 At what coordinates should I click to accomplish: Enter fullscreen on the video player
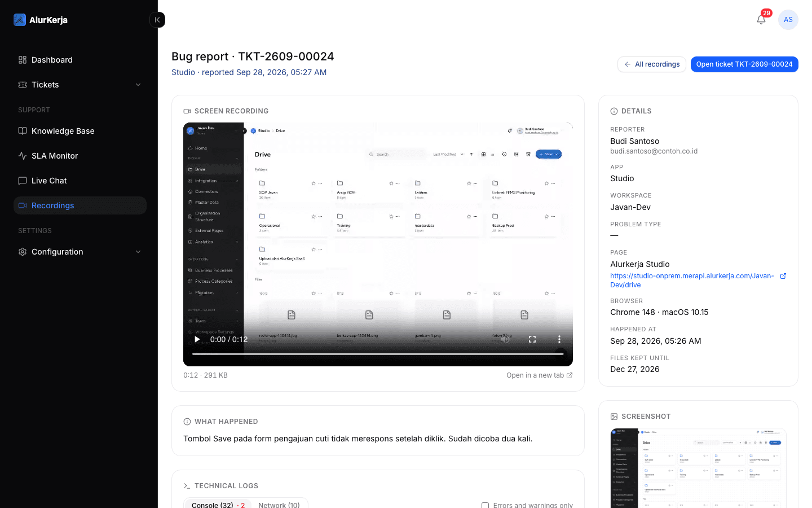[x=532, y=339]
